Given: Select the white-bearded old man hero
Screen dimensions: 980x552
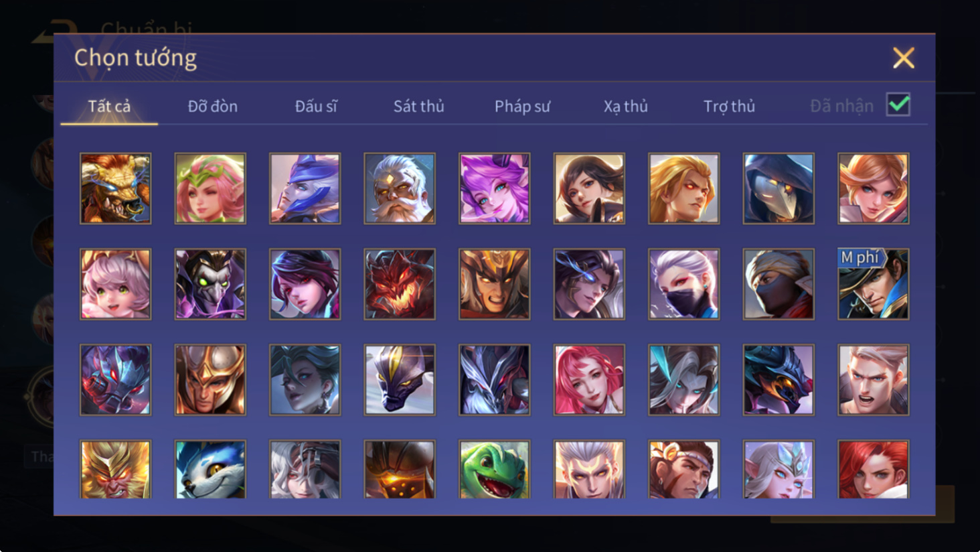Looking at the screenshot, I should 400,188.
